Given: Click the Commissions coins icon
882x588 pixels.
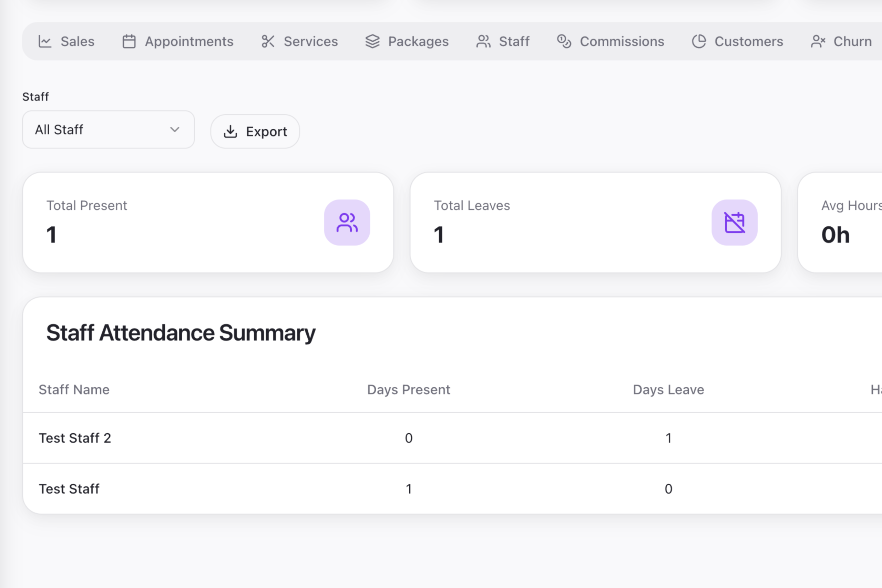Looking at the screenshot, I should pyautogui.click(x=564, y=41).
